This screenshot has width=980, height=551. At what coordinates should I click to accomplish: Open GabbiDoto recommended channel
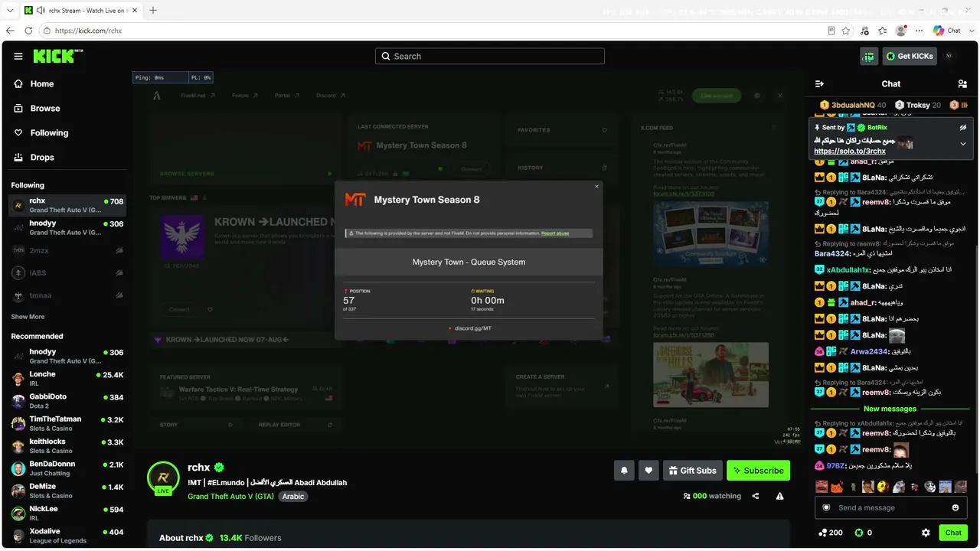67,401
